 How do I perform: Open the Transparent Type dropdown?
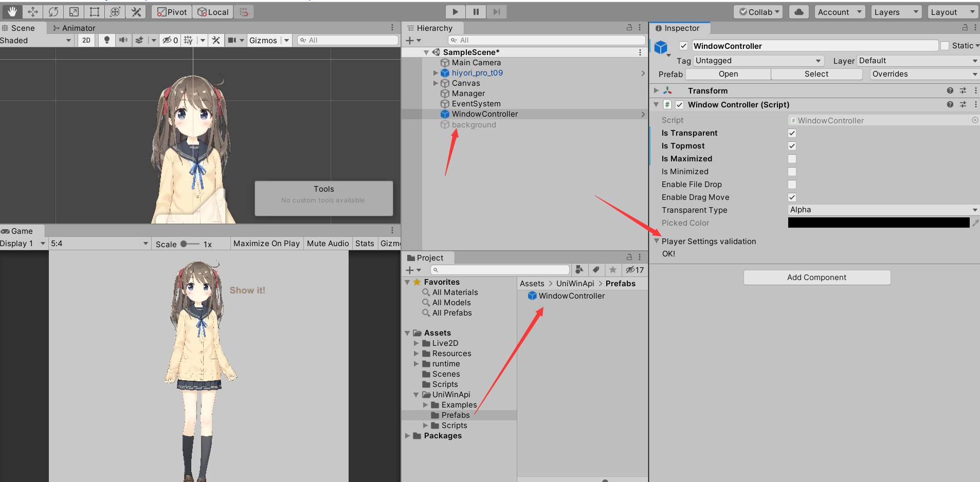pos(882,210)
